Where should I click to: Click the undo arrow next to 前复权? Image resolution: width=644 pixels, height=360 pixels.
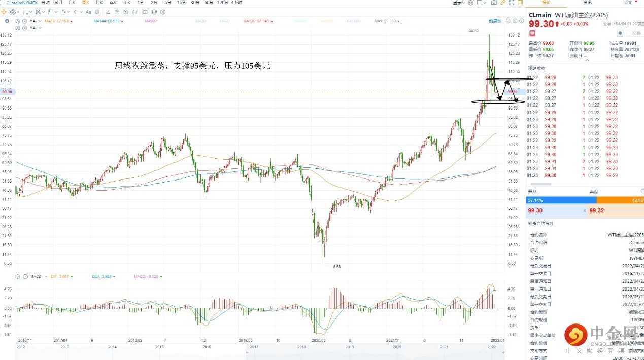508,21
